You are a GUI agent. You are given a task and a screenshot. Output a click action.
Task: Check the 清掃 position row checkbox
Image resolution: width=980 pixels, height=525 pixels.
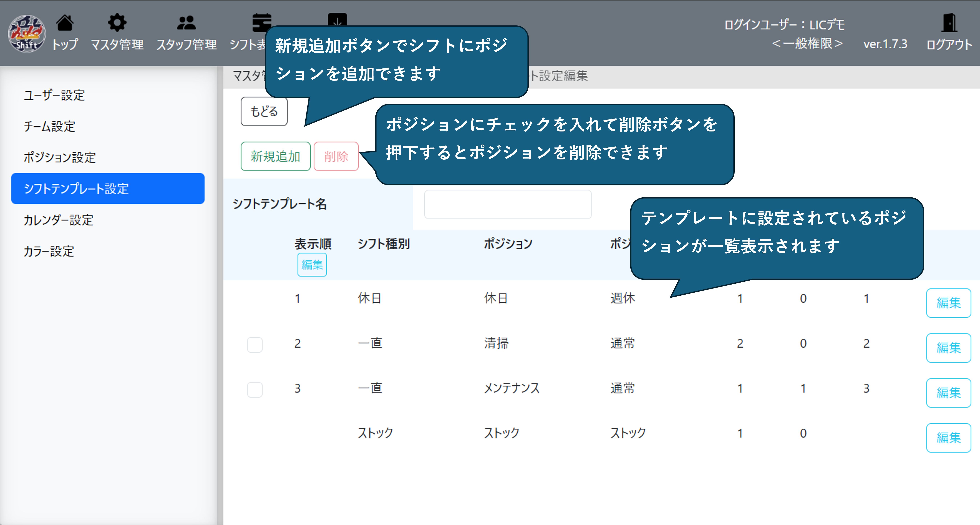(x=255, y=344)
